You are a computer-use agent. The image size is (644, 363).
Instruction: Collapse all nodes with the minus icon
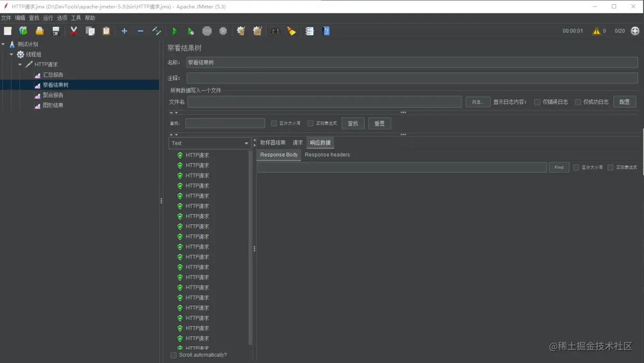coord(140,31)
